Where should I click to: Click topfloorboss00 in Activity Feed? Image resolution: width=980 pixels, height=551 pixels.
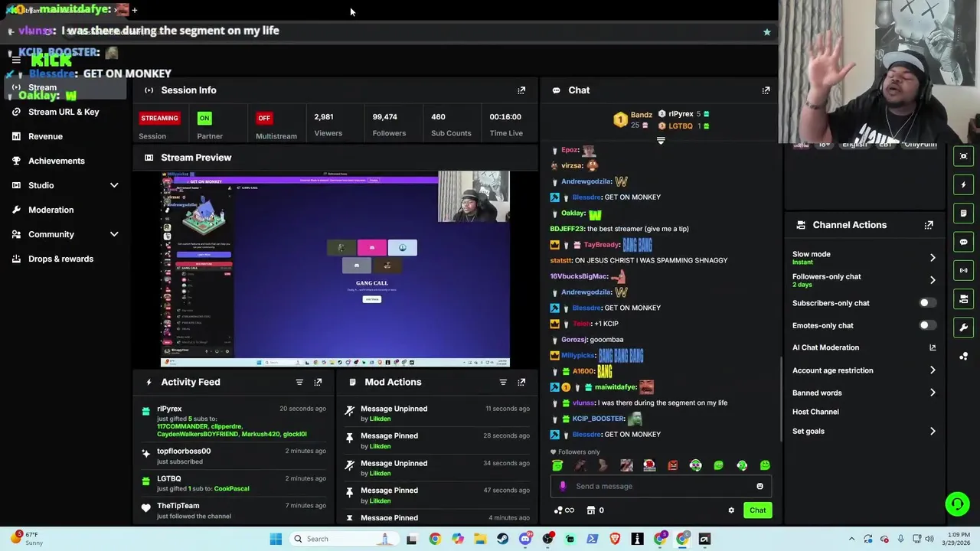tap(184, 452)
